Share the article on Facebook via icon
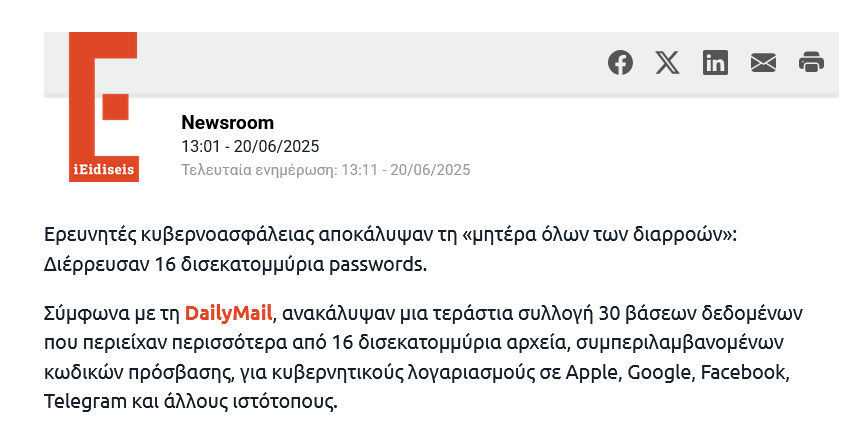852x423 pixels. click(620, 63)
